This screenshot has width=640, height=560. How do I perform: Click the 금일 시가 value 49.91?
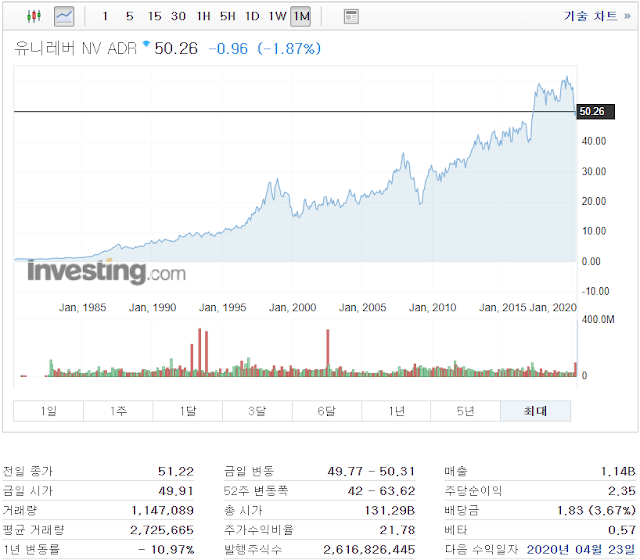(176, 491)
